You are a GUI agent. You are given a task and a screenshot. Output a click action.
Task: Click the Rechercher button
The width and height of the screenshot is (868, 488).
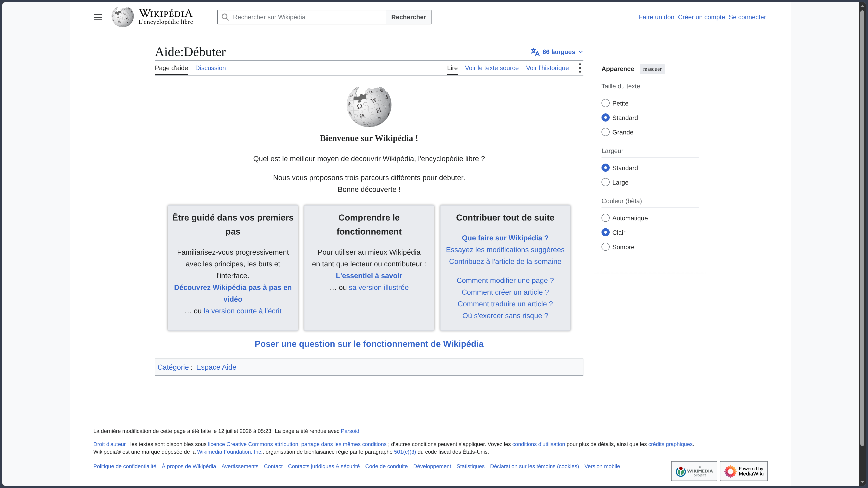click(x=408, y=17)
